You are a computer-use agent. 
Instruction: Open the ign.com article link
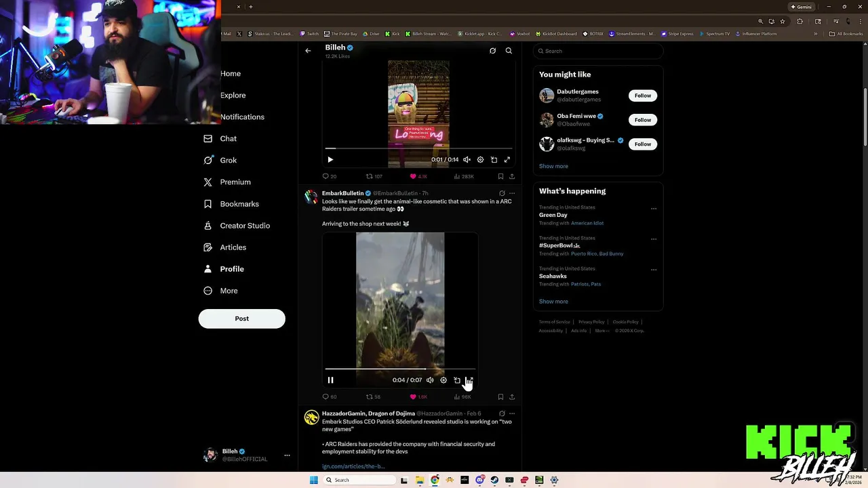tap(353, 466)
